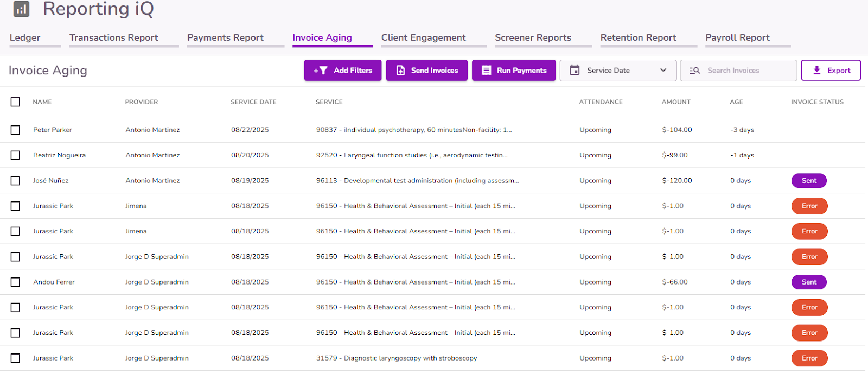Select the Andou Ferrer row checkbox
868x373 pixels.
pos(15,282)
